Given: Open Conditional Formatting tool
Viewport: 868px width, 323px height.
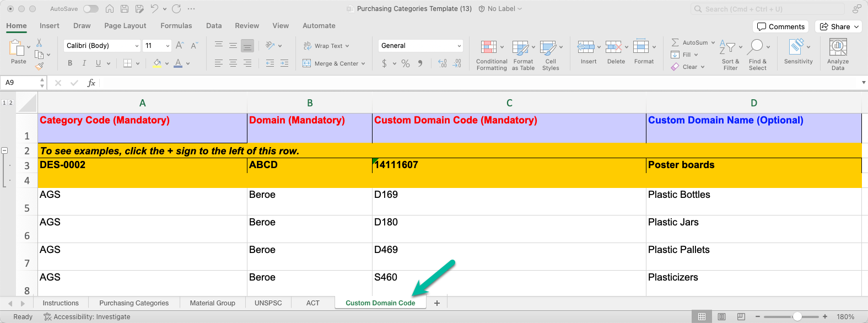Looking at the screenshot, I should click(488, 48).
